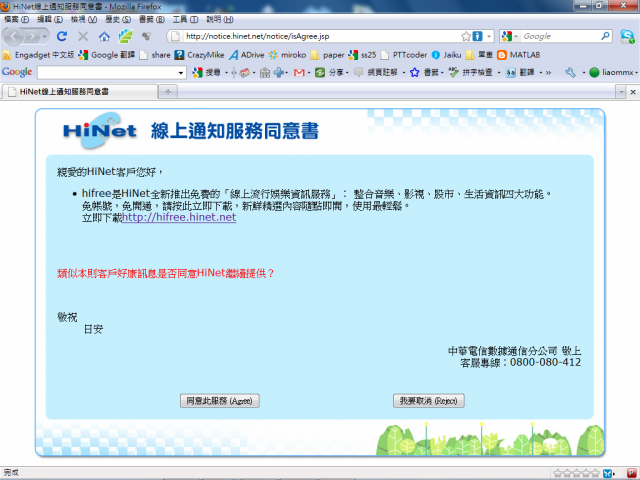Click the Stop loading X icon
Viewport: 640px width, 480px height.
point(83,36)
